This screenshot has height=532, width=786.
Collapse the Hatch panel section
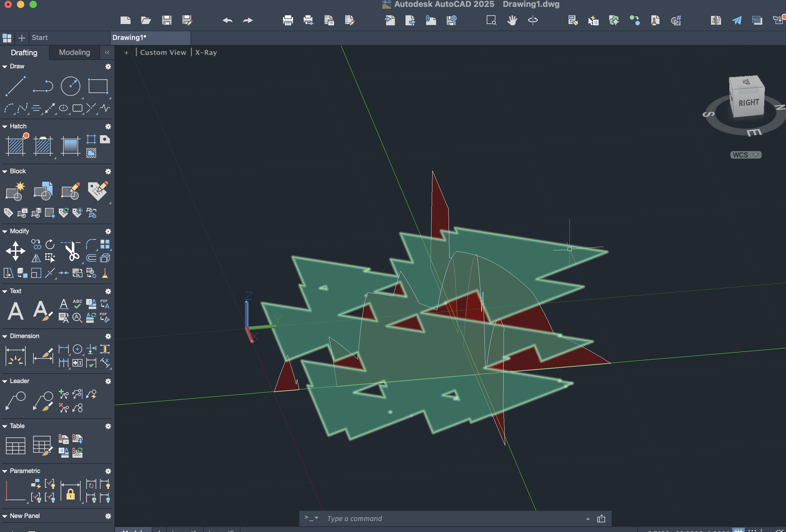coord(5,126)
